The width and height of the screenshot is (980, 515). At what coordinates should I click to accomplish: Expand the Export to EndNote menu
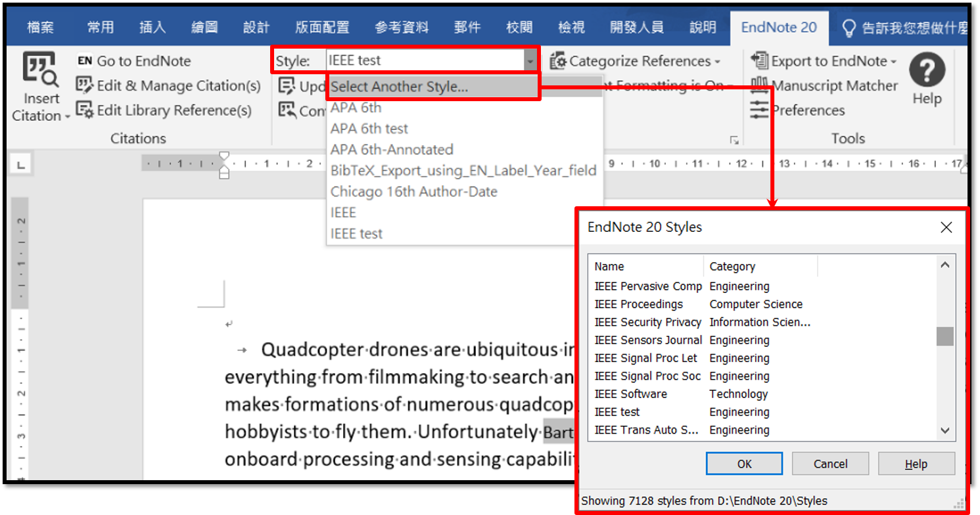tap(824, 61)
